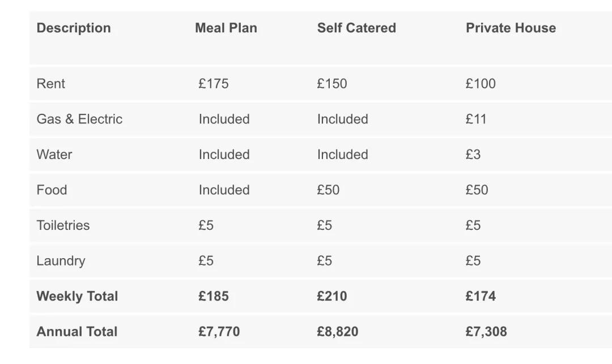Click the Water row label

54,155
